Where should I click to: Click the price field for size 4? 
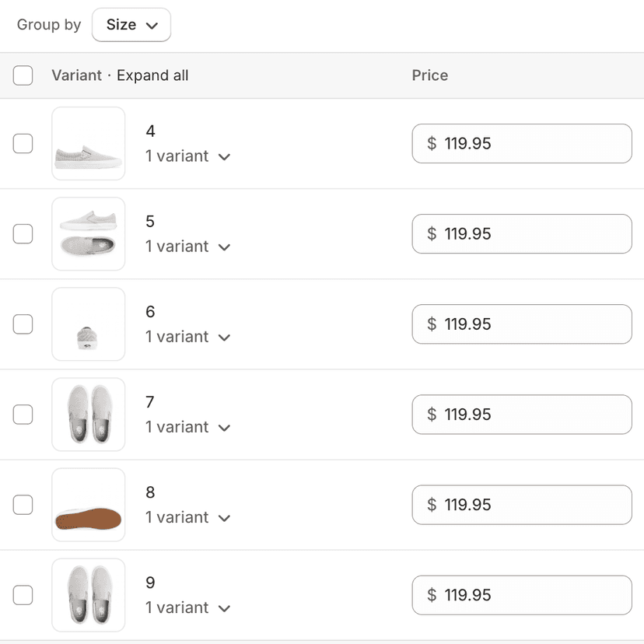[522, 144]
